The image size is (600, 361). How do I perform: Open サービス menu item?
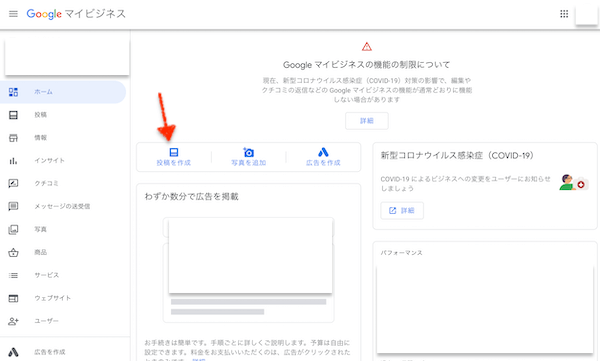(63, 275)
